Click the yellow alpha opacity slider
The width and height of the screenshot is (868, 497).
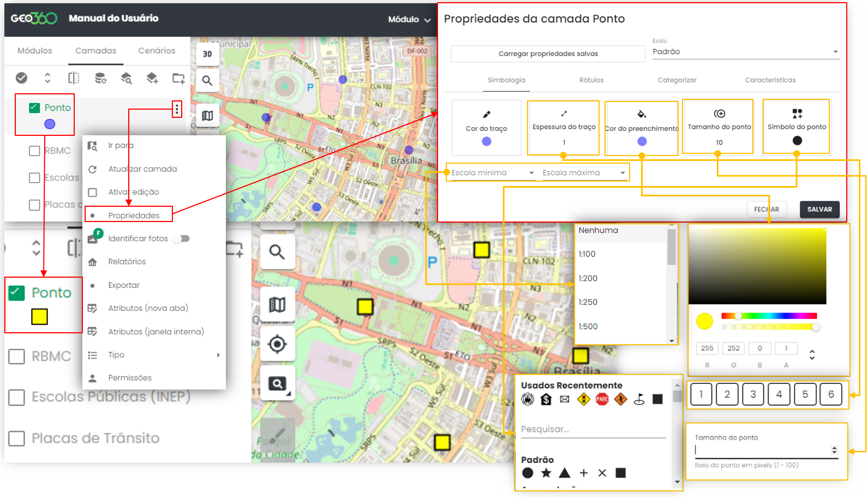coord(769,327)
